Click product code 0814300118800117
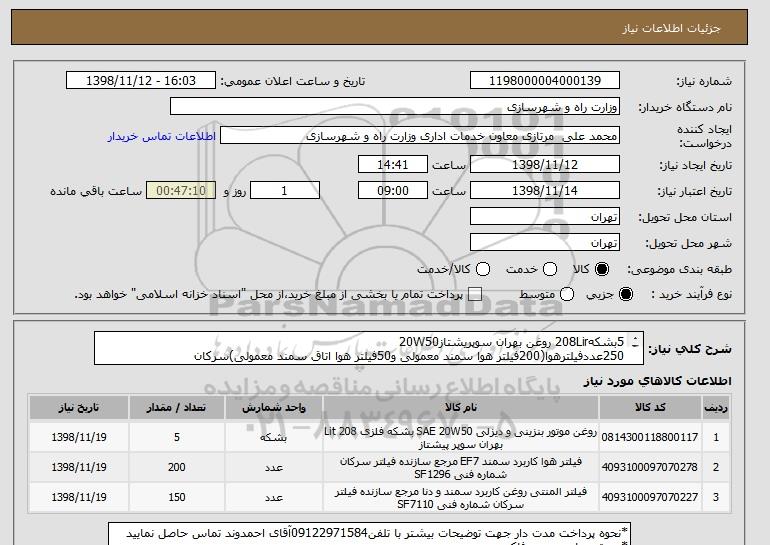 pos(650,437)
